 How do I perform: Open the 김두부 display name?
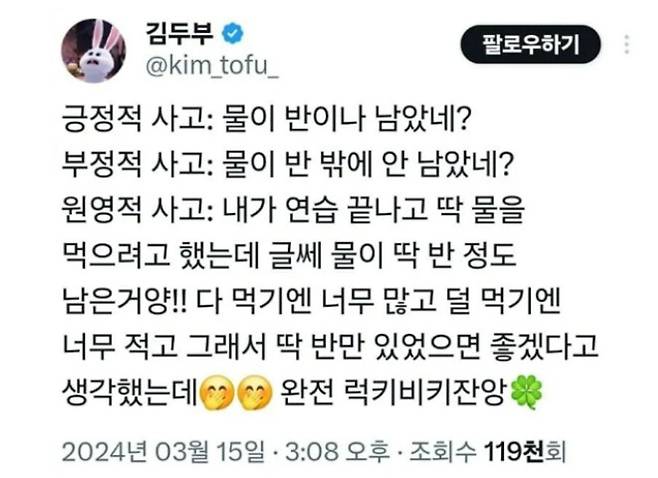[x=180, y=34]
